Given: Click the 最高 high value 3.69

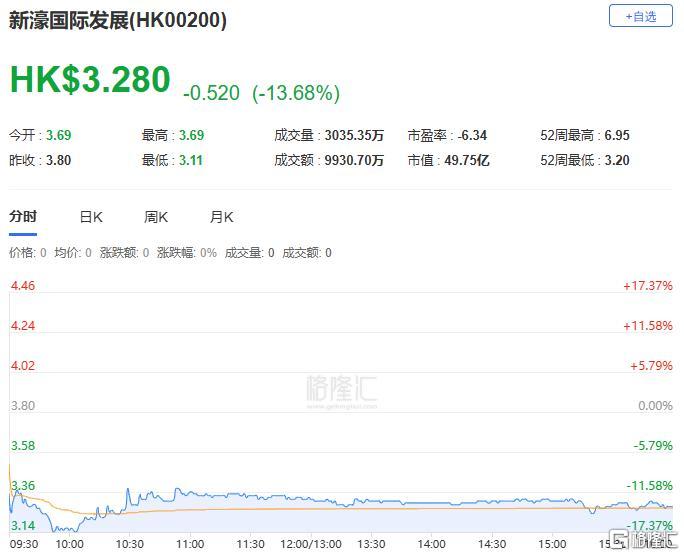Looking at the screenshot, I should tap(192, 135).
